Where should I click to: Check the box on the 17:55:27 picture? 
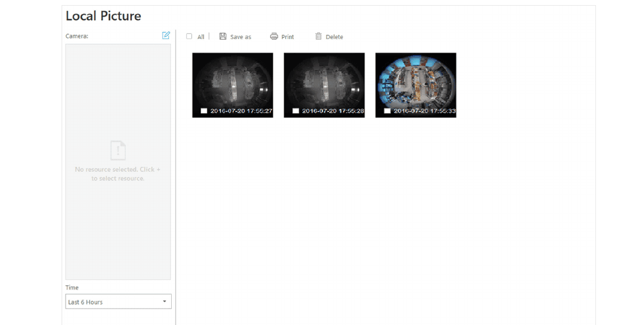[x=204, y=111]
